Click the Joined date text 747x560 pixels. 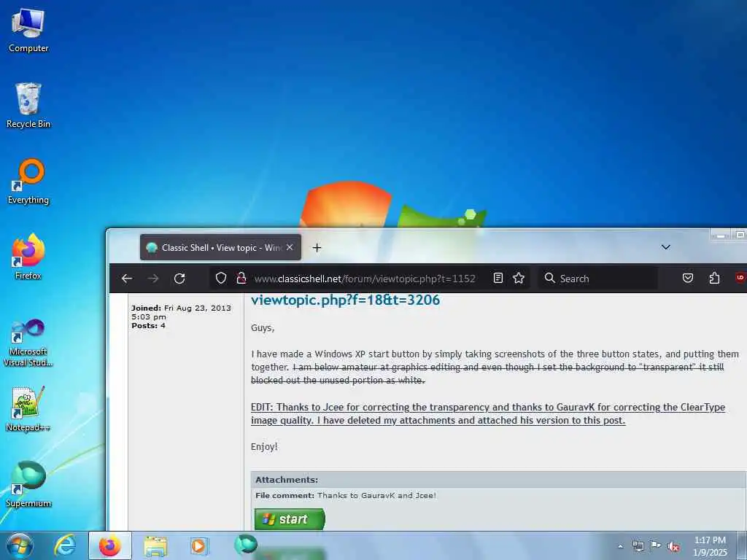pyautogui.click(x=181, y=312)
